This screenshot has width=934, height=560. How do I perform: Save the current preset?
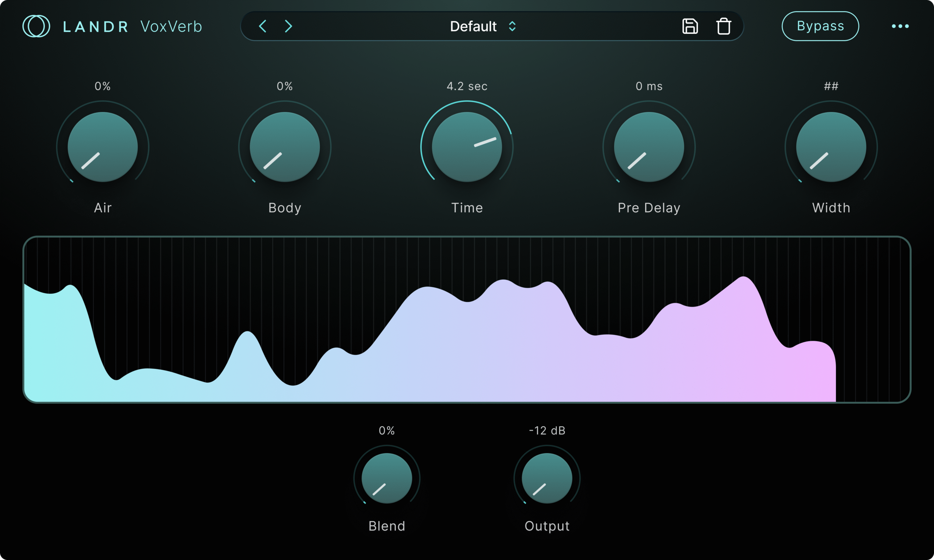coord(690,26)
